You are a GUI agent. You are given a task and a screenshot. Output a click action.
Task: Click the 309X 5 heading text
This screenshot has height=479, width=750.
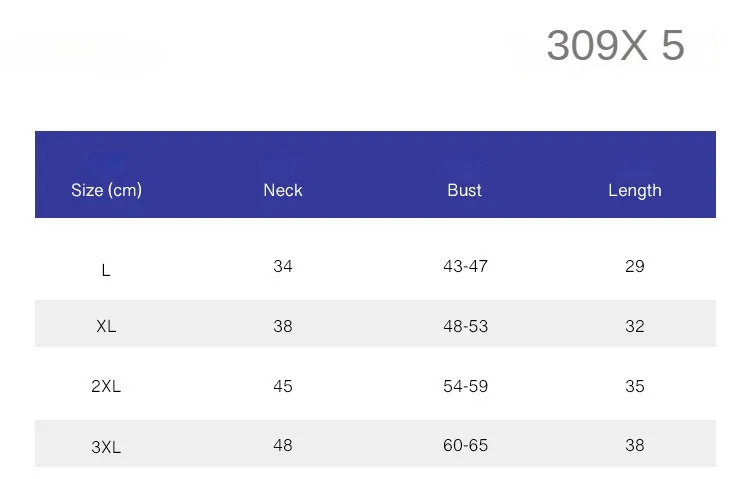click(616, 45)
